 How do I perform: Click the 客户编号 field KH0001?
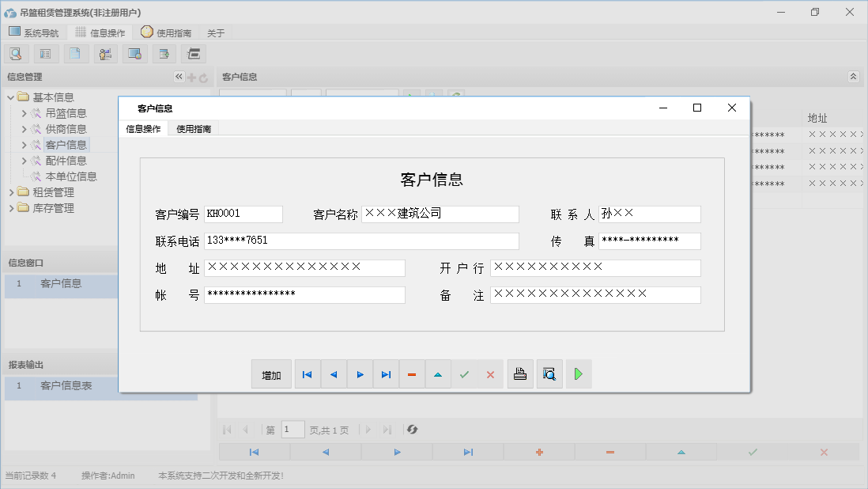[243, 214]
